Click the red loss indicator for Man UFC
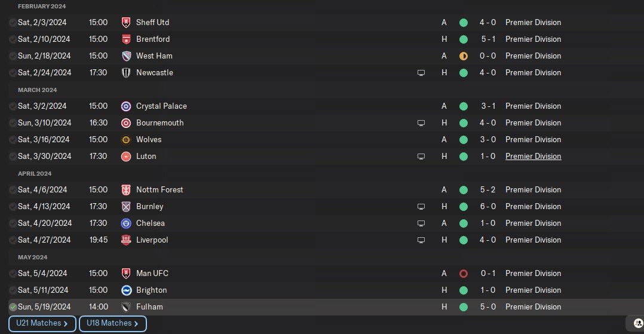644x334 pixels. tap(463, 273)
